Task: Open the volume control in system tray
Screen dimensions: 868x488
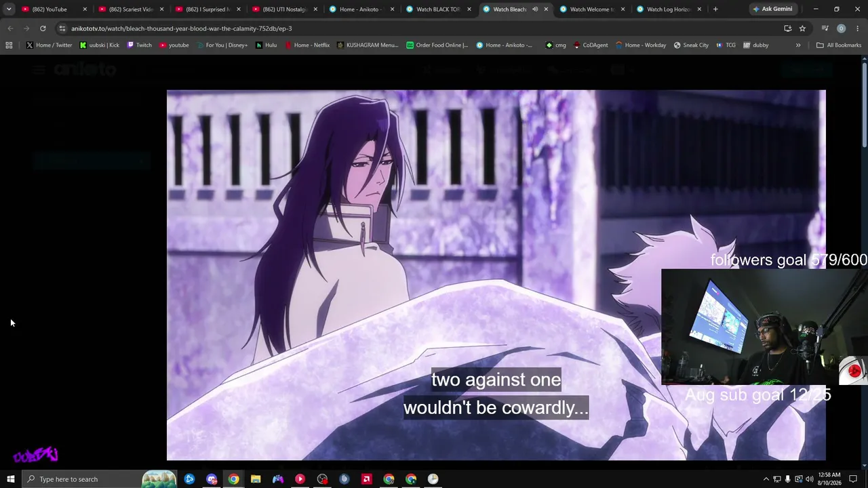Action: (x=810, y=479)
